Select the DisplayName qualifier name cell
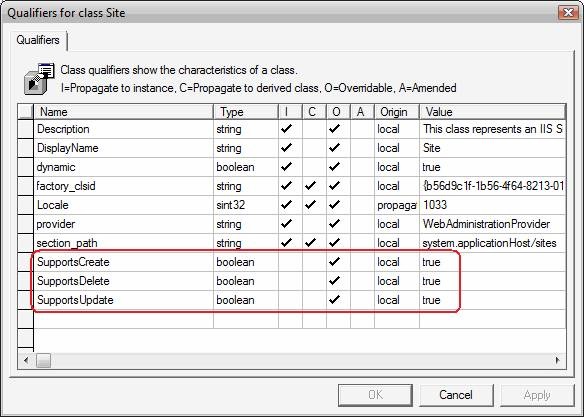Screen dimensions: 584x417 click(x=123, y=148)
